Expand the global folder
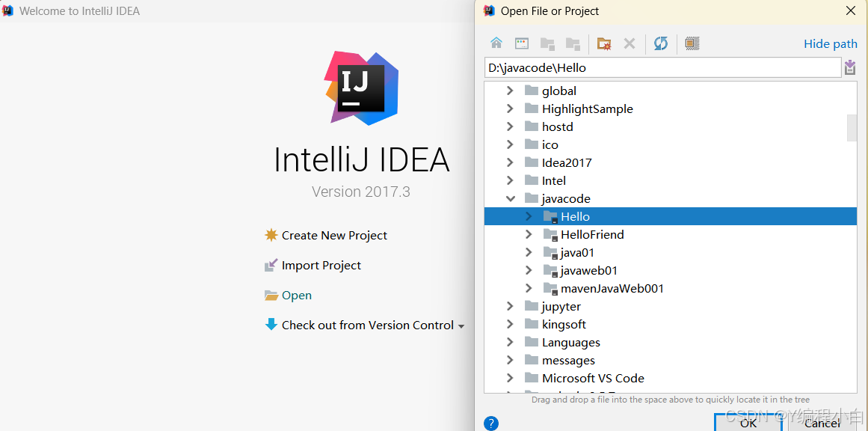Image resolution: width=868 pixels, height=431 pixels. point(511,91)
